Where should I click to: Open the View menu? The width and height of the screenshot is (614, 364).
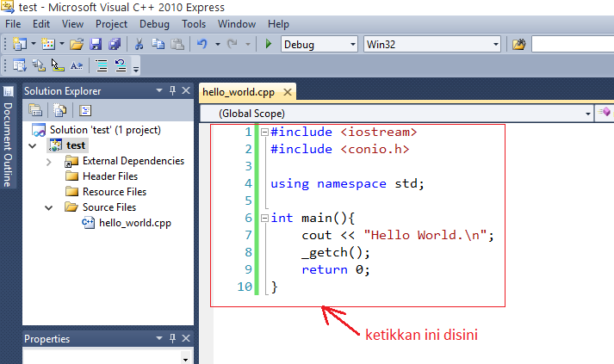coord(72,24)
